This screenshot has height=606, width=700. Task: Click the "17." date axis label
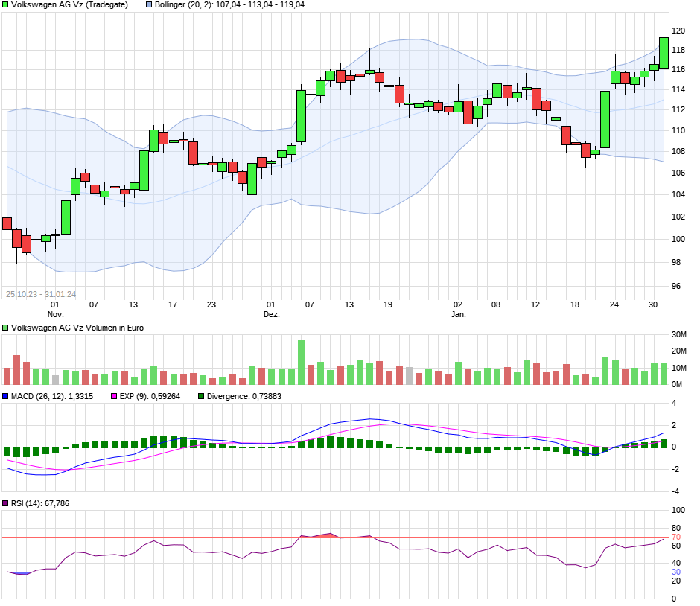[x=174, y=304]
